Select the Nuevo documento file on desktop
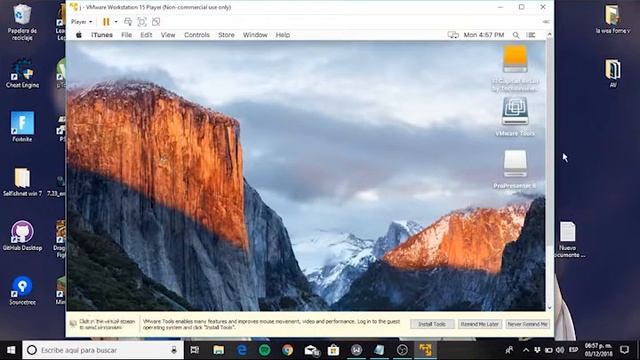Viewport: 640px width, 360px height. (x=568, y=240)
